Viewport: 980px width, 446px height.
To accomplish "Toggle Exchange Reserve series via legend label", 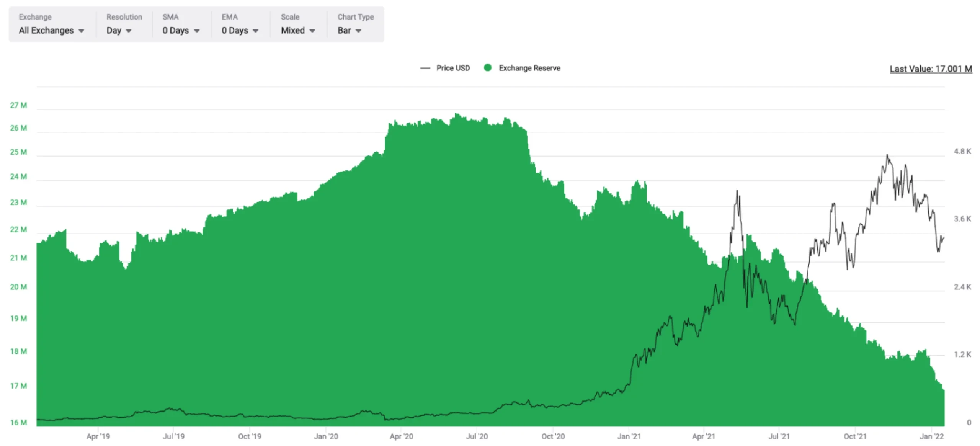I will pyautogui.click(x=529, y=68).
